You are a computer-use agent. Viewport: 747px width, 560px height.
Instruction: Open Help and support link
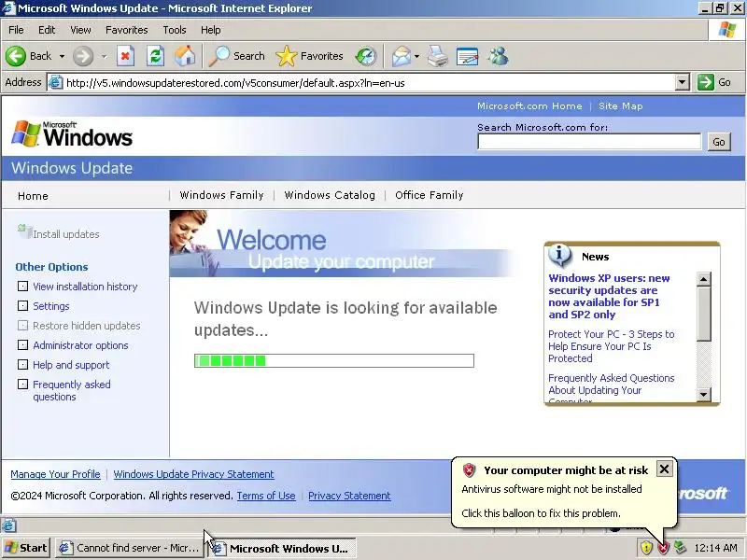[x=71, y=365]
